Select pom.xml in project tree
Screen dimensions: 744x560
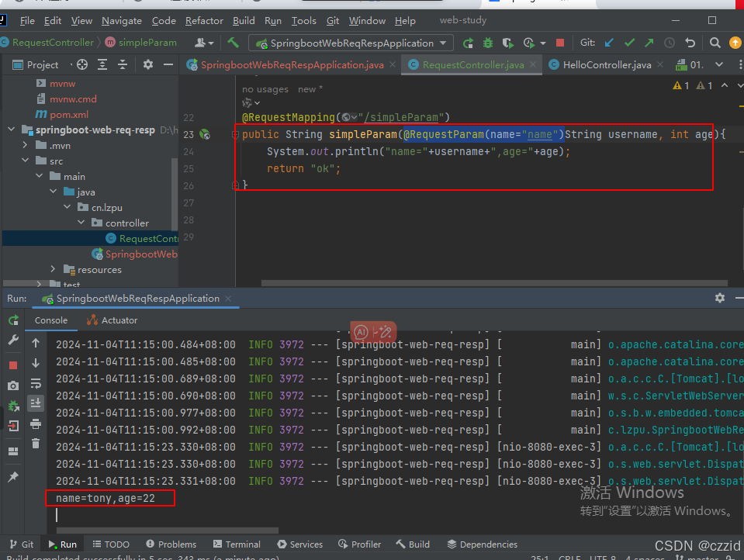(69, 114)
